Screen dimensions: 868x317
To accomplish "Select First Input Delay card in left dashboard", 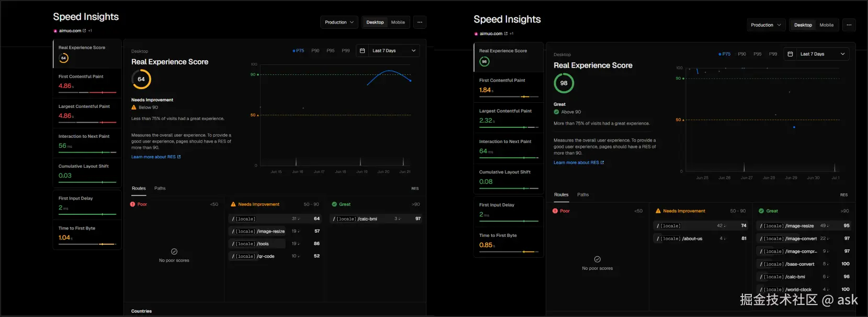I will (x=87, y=205).
